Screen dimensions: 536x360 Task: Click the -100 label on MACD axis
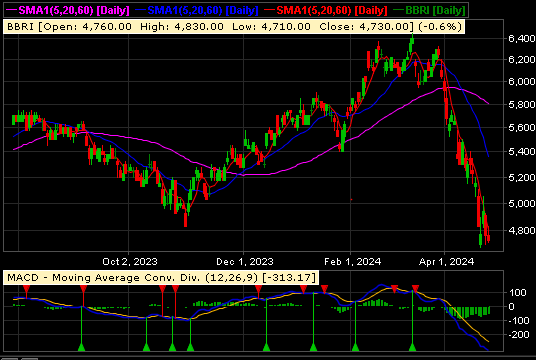click(x=519, y=321)
